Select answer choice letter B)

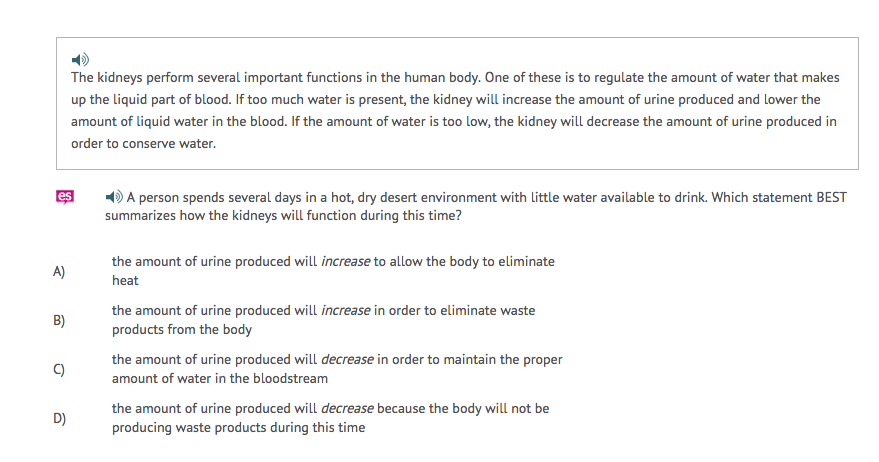pyautogui.click(x=59, y=320)
